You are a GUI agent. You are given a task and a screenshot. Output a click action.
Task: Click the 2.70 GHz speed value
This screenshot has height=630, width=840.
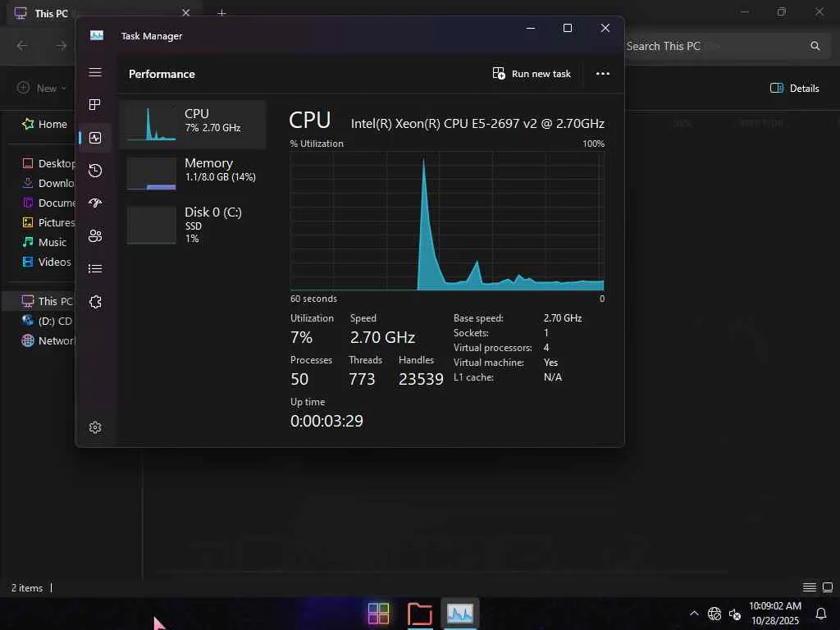coord(382,337)
